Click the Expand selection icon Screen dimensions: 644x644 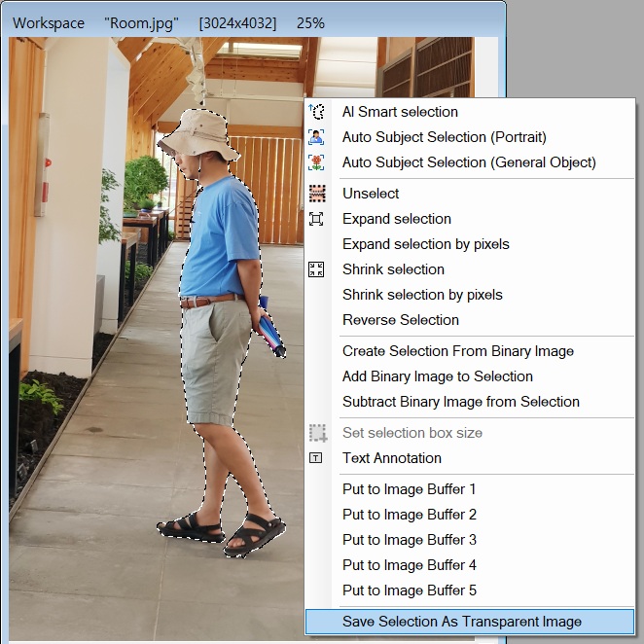[x=316, y=219]
